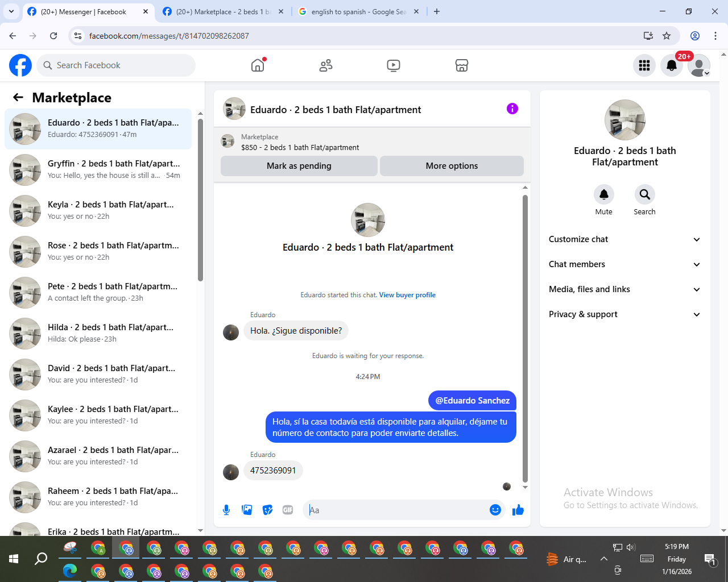Expand Privacy & support section

[x=624, y=314]
